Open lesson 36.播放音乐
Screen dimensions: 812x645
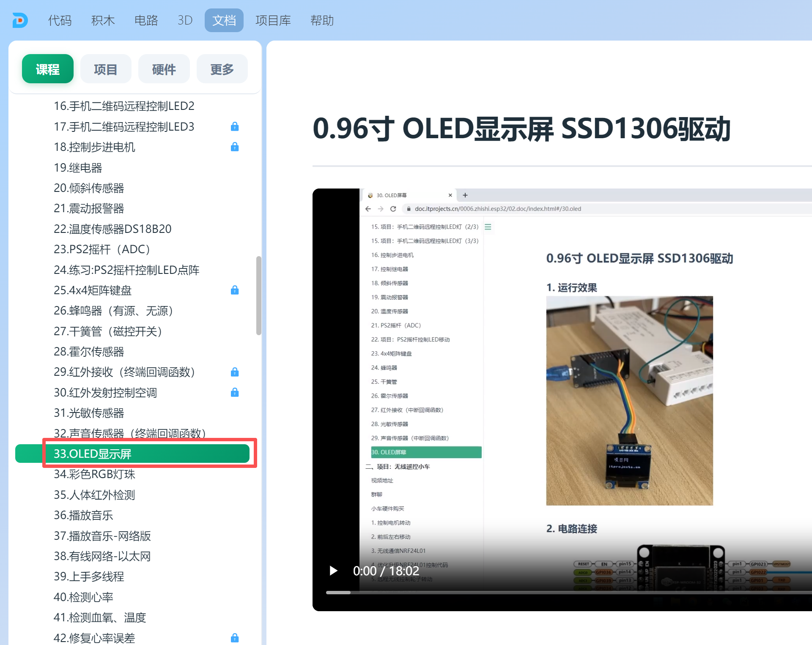tap(83, 515)
